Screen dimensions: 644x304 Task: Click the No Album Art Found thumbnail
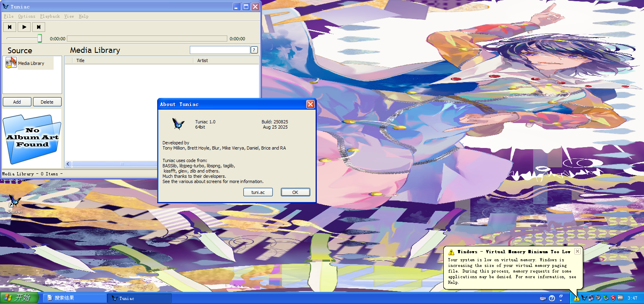[x=32, y=139]
